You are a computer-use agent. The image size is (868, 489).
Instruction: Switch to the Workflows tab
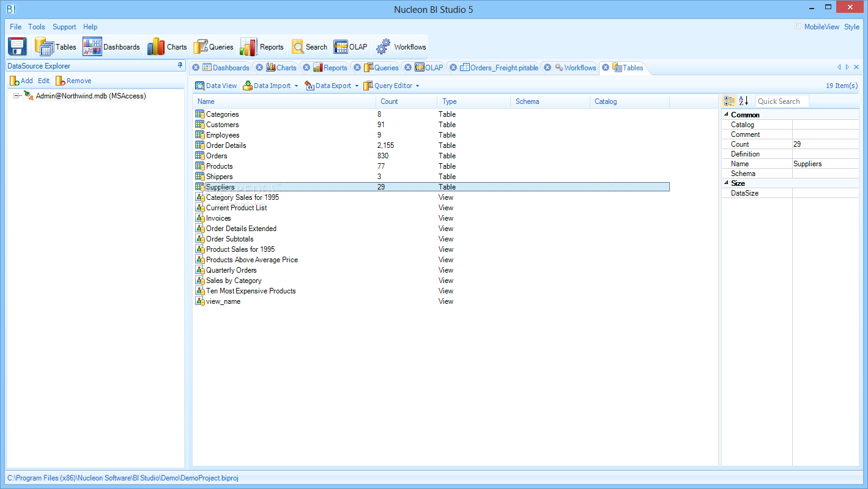coord(575,68)
